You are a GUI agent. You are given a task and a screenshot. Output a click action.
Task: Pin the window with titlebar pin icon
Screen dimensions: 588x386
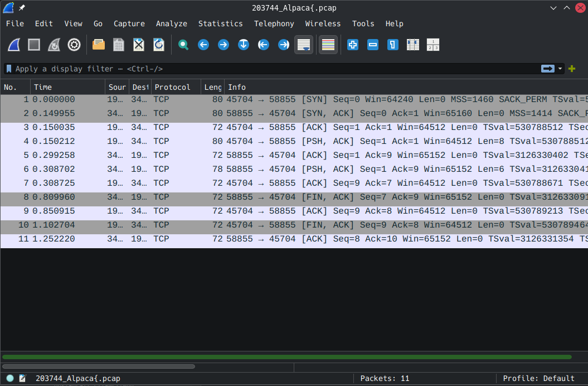coord(22,8)
